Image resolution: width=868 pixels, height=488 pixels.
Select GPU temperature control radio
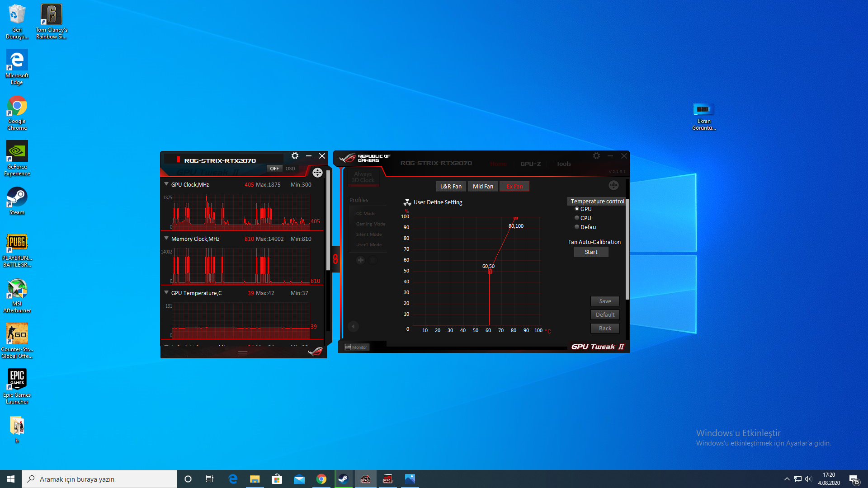tap(577, 209)
